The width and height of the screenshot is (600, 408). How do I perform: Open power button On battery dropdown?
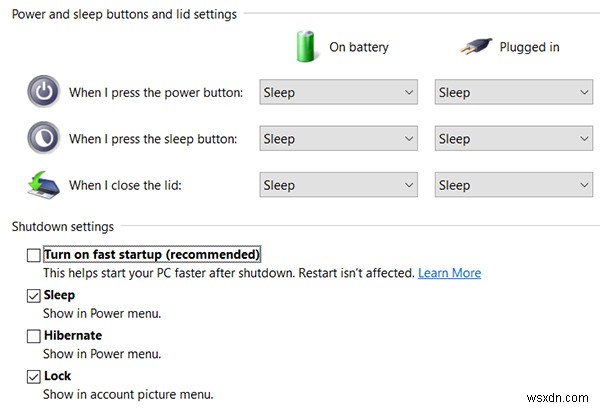click(x=338, y=92)
